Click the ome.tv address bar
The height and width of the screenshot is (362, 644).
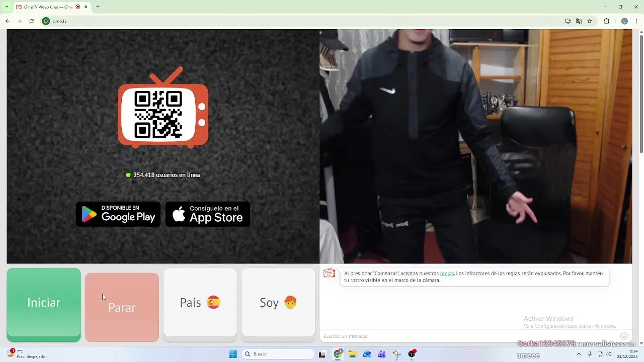(x=302, y=21)
